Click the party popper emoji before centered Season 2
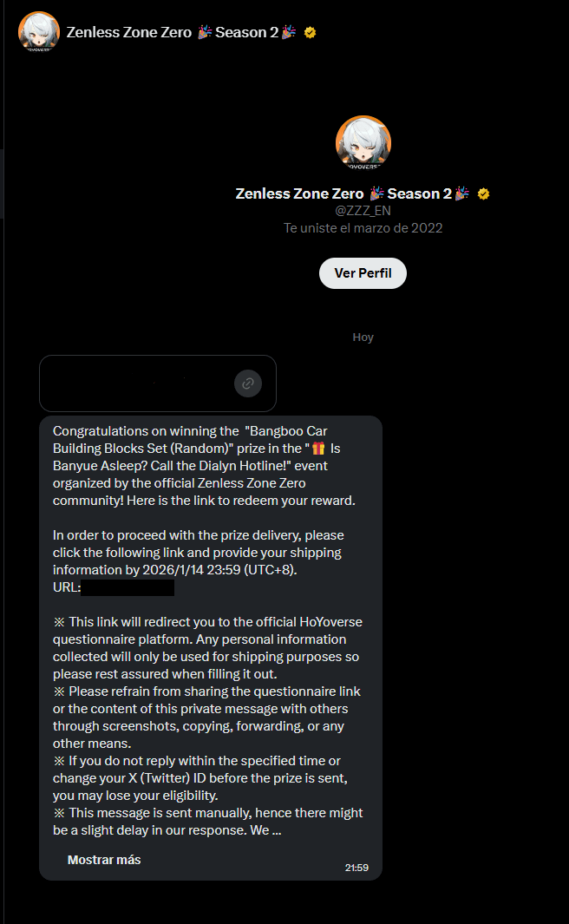Screen dimensions: 569x924 (376, 193)
